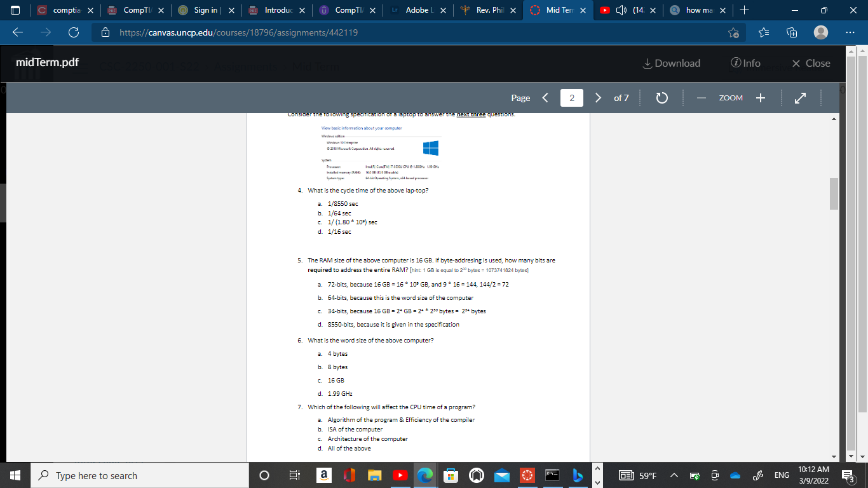Click the inner PDF scrollbar's up arrow
The width and height of the screenshot is (868, 488).
[834, 119]
